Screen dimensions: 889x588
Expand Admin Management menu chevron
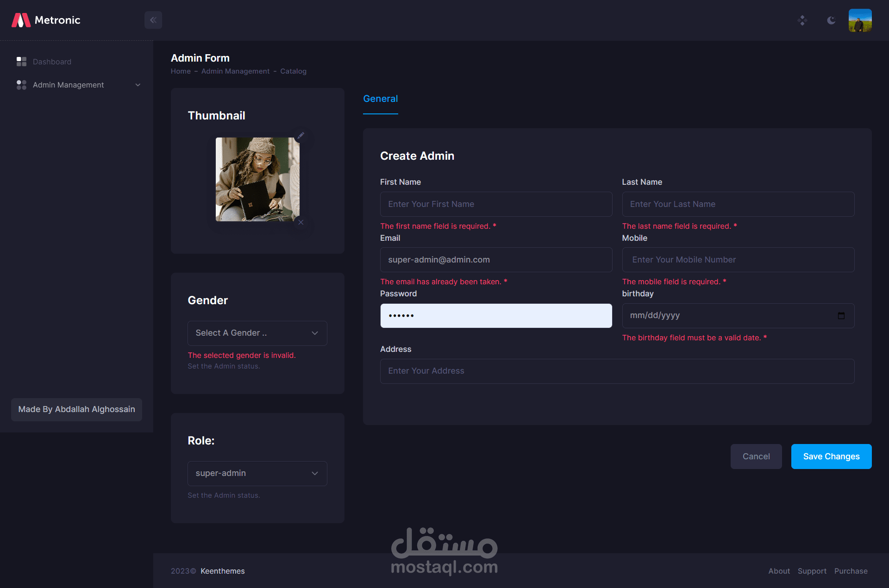138,85
